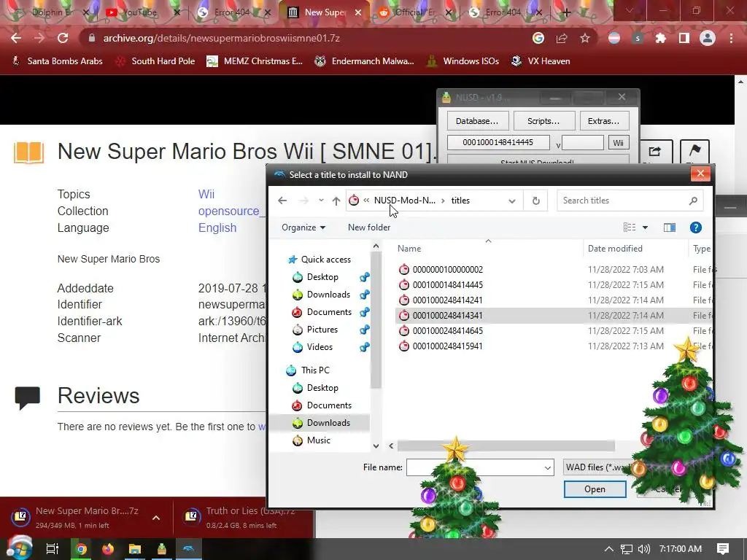Open the WAD files type filter
747x560 pixels.
pyautogui.click(x=598, y=467)
